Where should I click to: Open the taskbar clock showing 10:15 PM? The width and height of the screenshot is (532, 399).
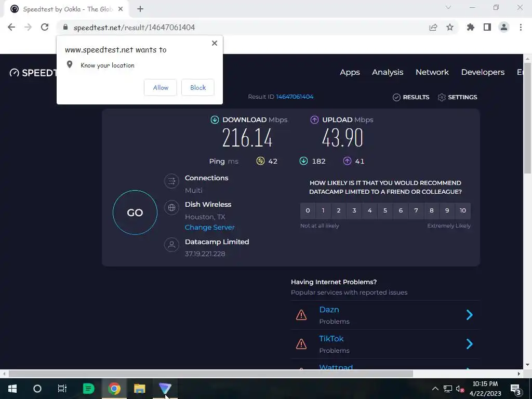point(485,389)
